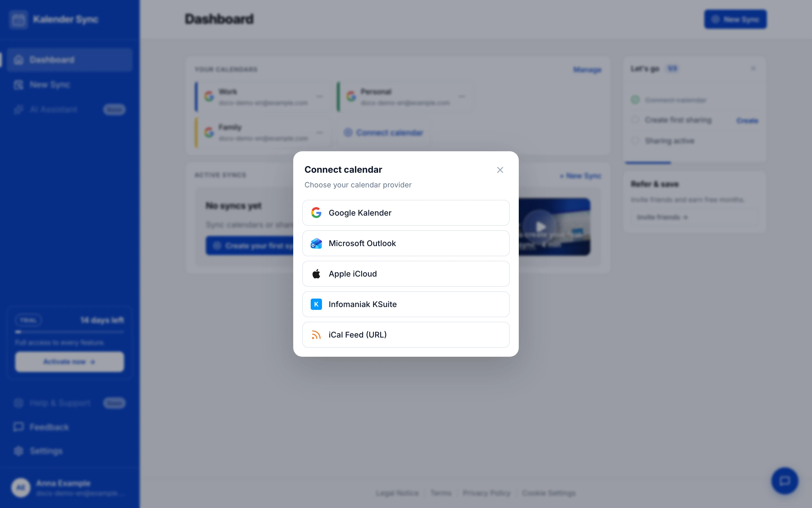The width and height of the screenshot is (812, 508).
Task: Toggle Connect calendar checklist circle
Action: click(x=635, y=100)
